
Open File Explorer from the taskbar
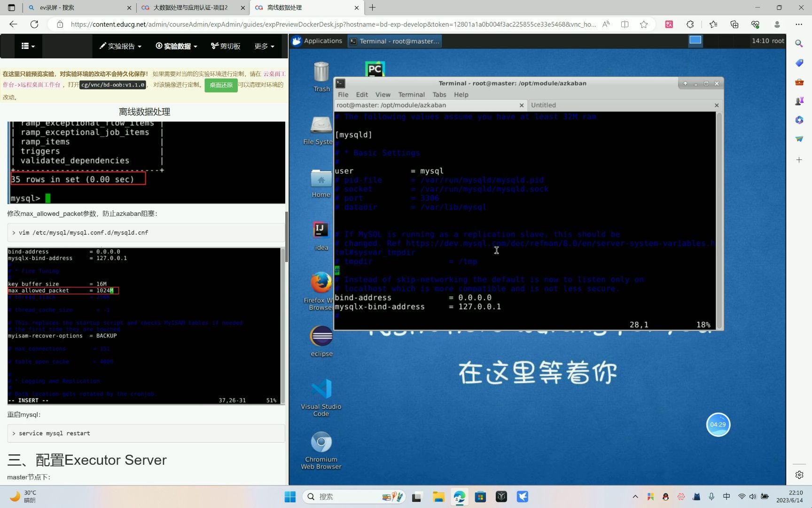438,497
